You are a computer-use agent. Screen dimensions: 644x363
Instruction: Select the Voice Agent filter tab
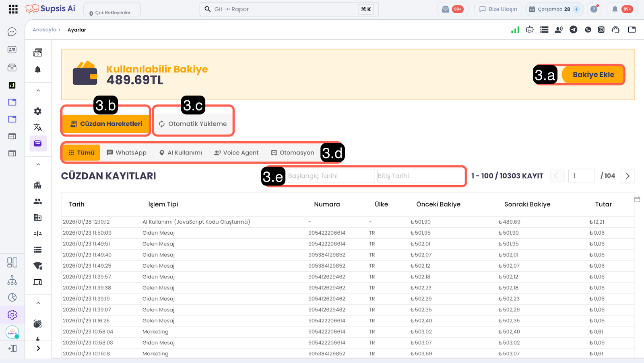coord(236,153)
